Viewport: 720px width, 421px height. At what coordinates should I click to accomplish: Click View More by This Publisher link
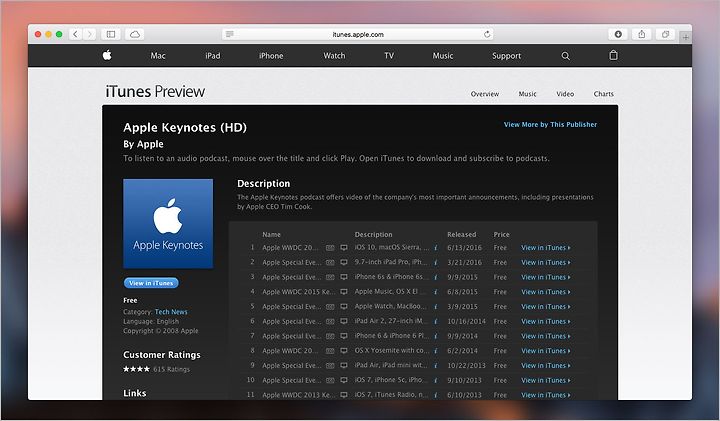pos(550,124)
